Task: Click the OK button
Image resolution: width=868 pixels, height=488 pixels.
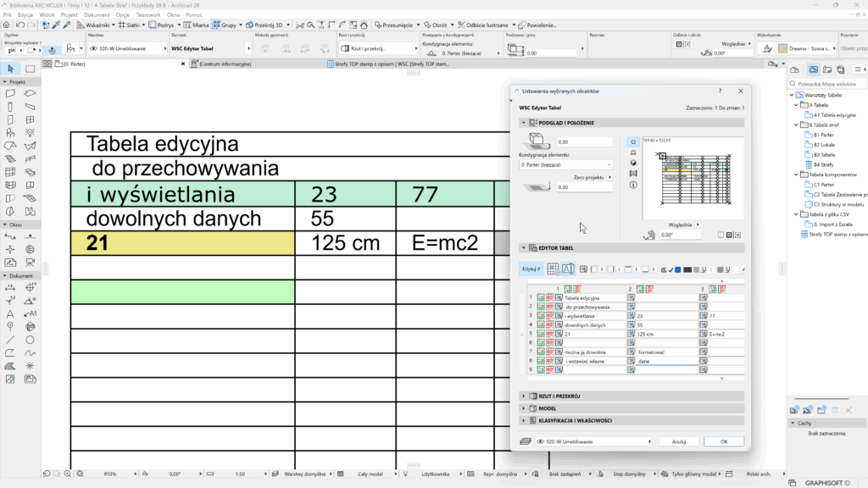Action: click(x=723, y=441)
